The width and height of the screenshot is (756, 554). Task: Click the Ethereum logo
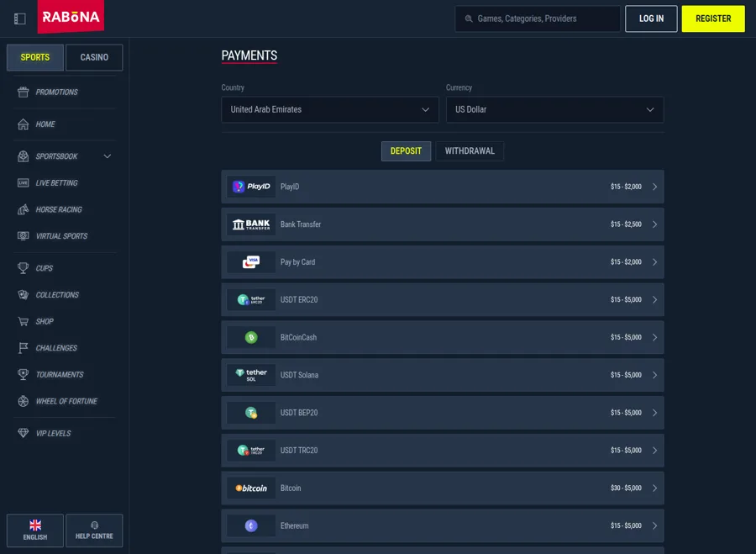[251, 525]
